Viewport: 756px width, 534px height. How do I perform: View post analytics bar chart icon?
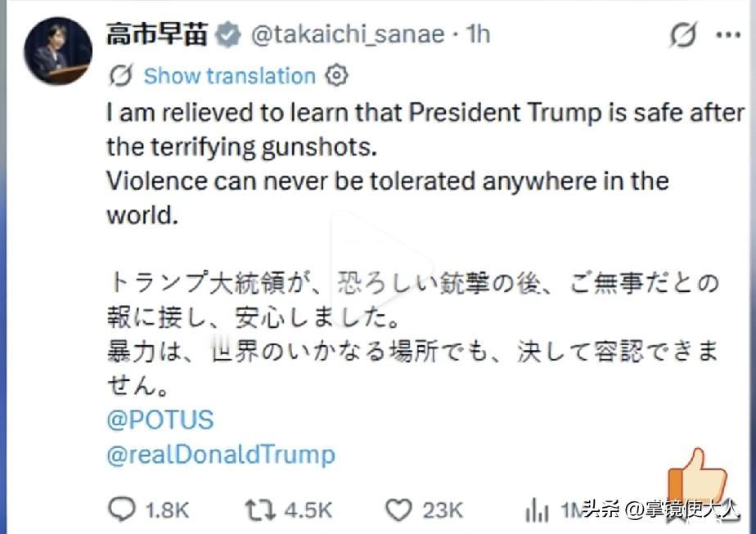(x=537, y=510)
